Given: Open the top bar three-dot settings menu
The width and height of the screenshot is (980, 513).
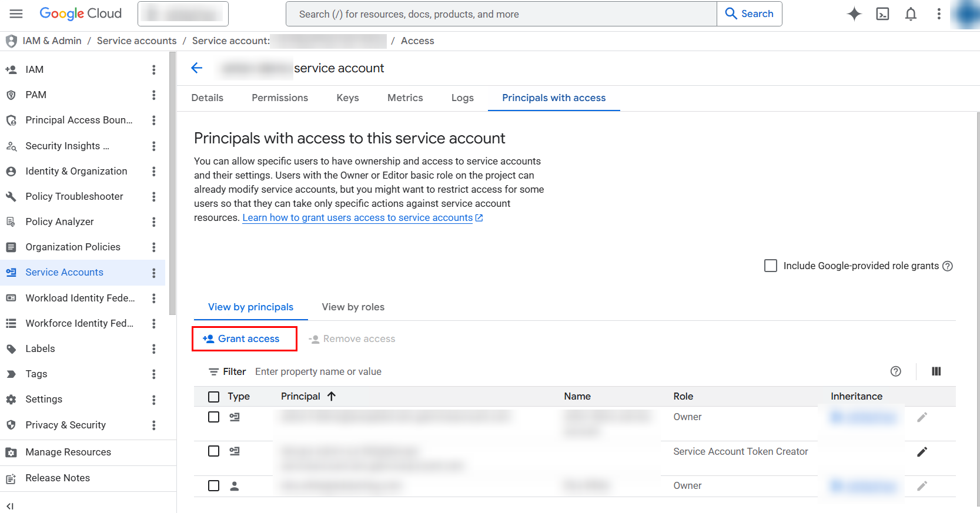Looking at the screenshot, I should [x=939, y=14].
